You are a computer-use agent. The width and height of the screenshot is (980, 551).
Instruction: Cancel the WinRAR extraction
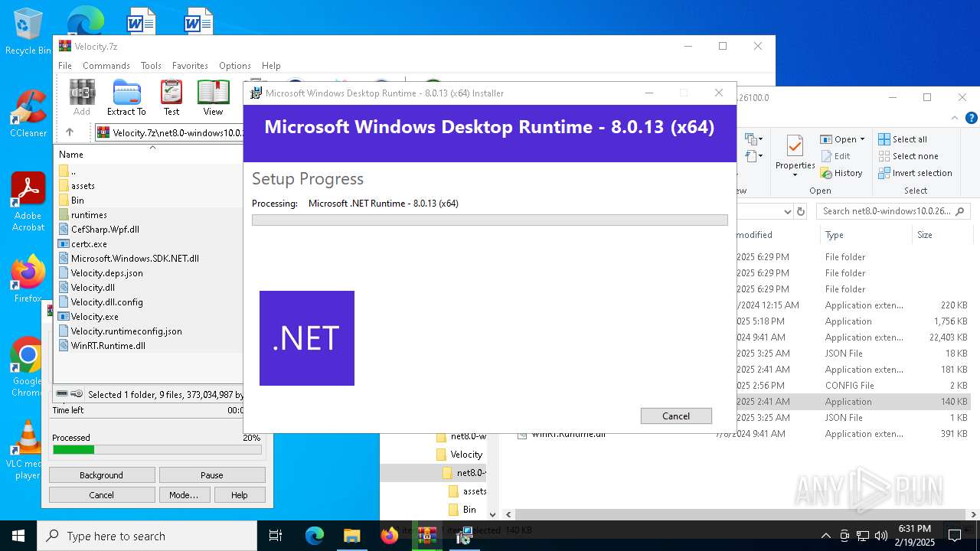(101, 495)
